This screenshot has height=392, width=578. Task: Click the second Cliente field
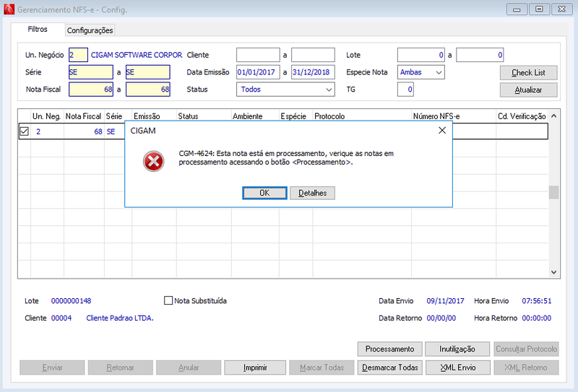point(313,55)
